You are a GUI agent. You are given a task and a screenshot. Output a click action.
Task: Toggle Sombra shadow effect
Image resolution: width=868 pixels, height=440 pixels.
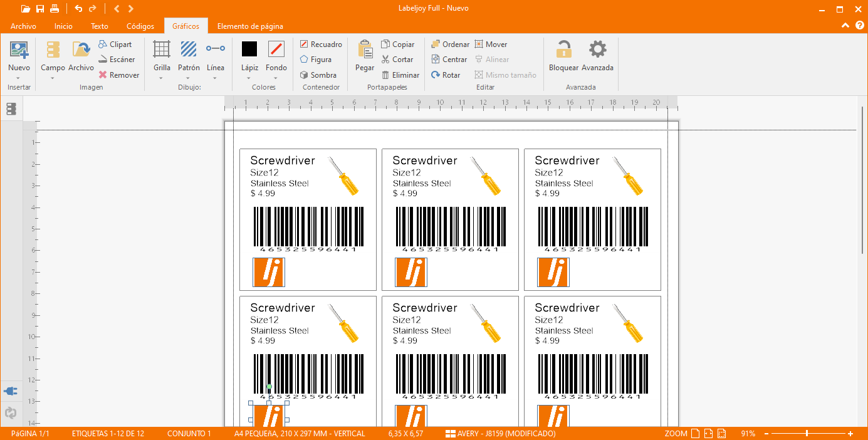tap(318, 75)
